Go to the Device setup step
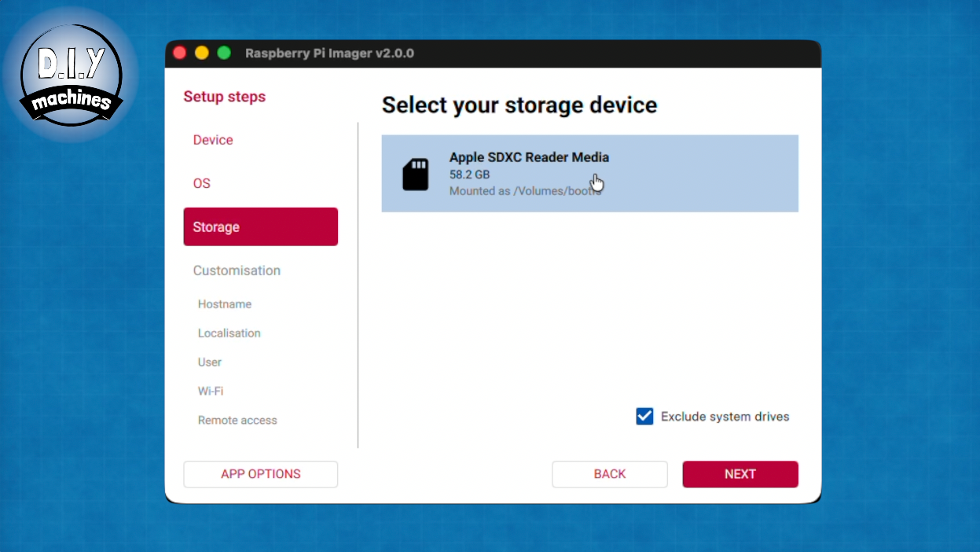Screen dimensions: 980x552 tap(213, 140)
